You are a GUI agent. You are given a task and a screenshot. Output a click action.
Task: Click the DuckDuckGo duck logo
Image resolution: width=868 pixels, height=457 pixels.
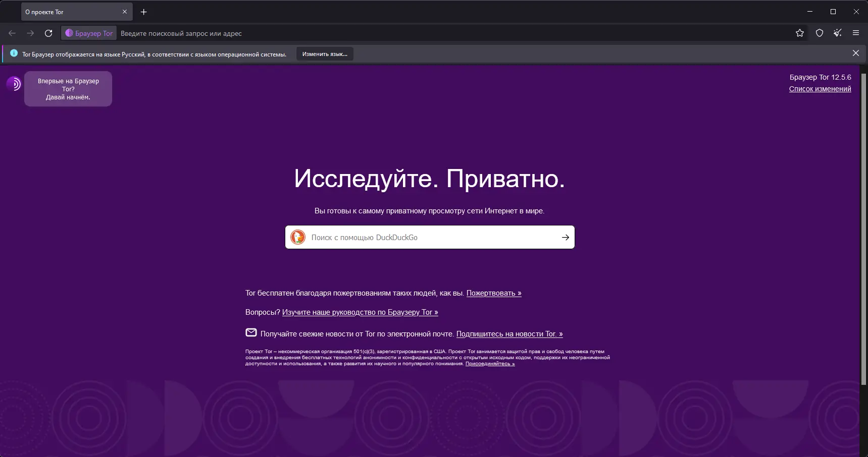click(x=298, y=237)
